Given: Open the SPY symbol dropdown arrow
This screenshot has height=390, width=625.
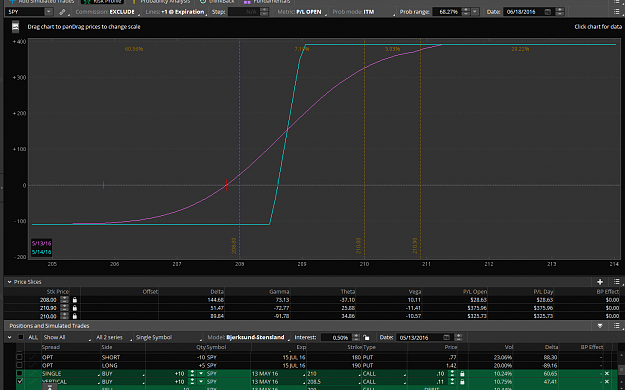Looking at the screenshot, I should (48, 12).
